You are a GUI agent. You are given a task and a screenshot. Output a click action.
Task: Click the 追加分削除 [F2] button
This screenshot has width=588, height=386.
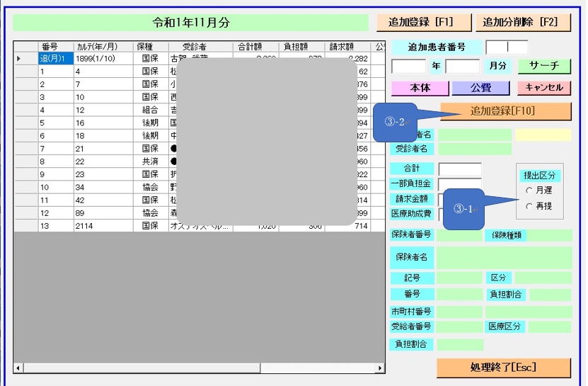(522, 22)
